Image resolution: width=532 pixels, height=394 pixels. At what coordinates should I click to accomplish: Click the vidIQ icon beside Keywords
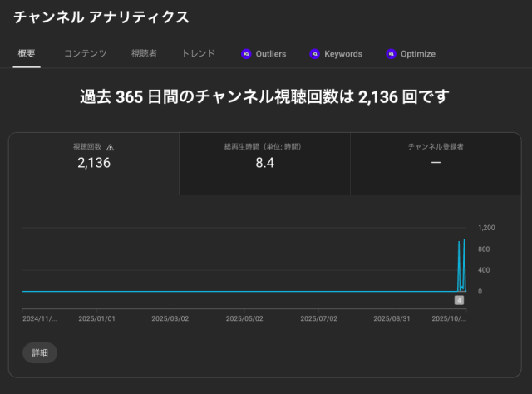(314, 54)
